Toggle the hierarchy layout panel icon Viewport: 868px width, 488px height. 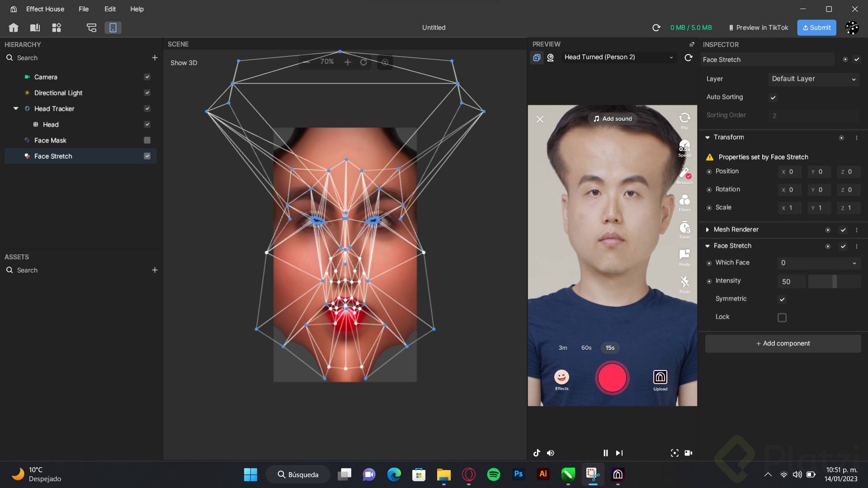click(x=92, y=28)
